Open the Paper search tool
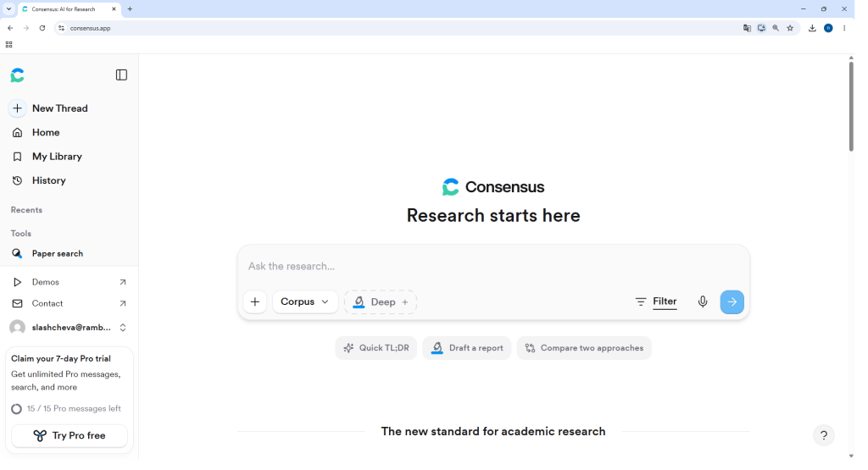 pos(48,253)
